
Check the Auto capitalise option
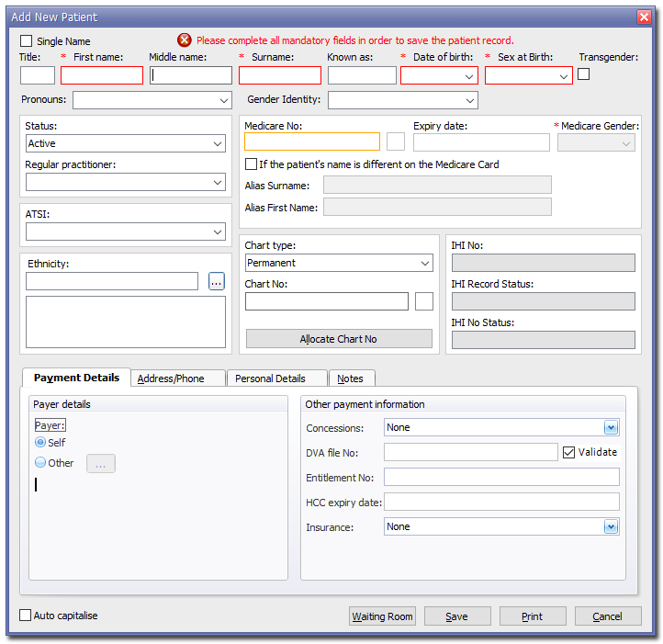tap(26, 616)
